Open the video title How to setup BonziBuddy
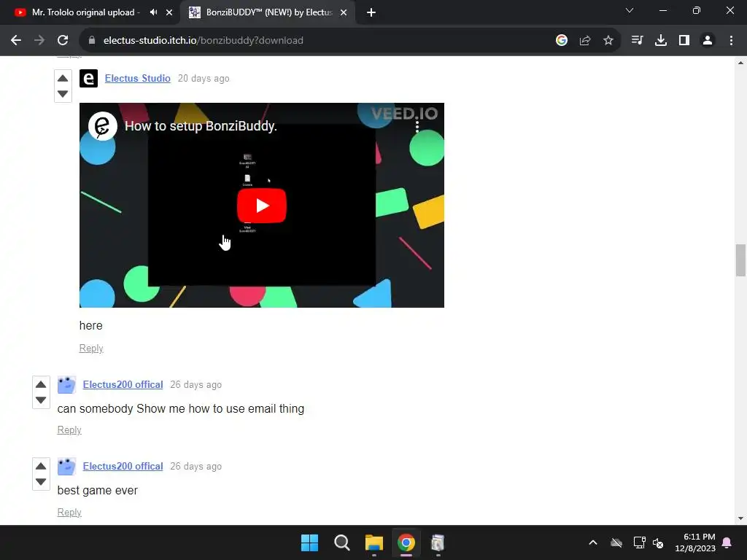747x560 pixels. 201,126
